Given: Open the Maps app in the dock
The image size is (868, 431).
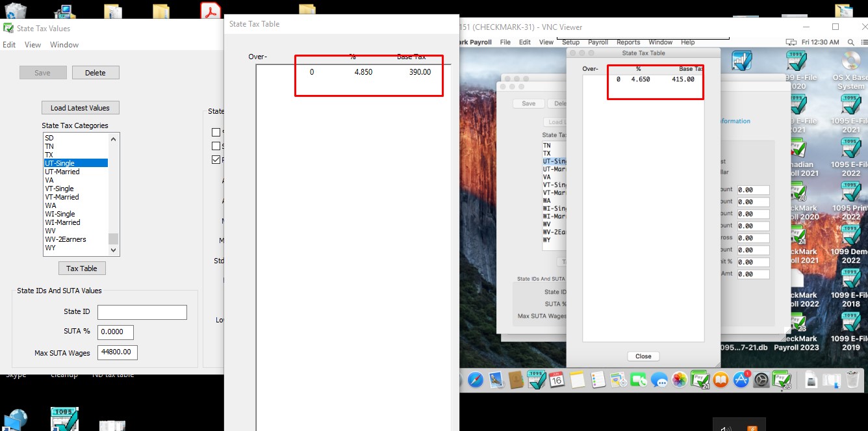Looking at the screenshot, I should (619, 380).
